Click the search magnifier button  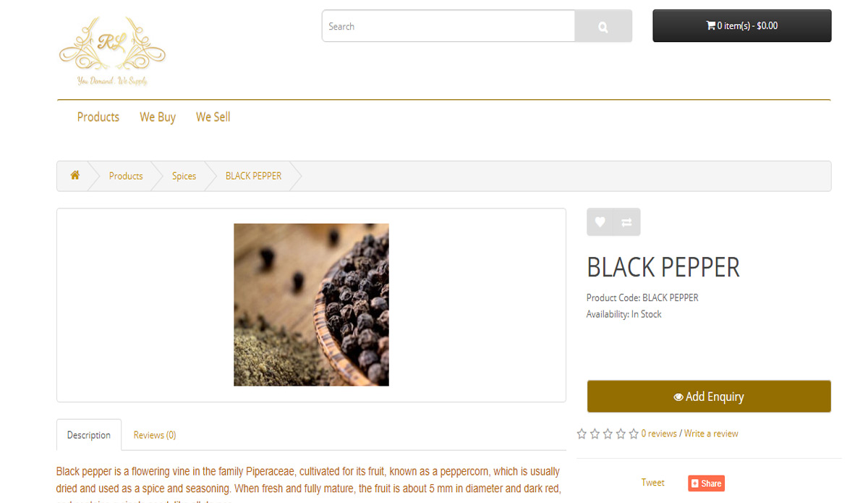[x=603, y=27]
